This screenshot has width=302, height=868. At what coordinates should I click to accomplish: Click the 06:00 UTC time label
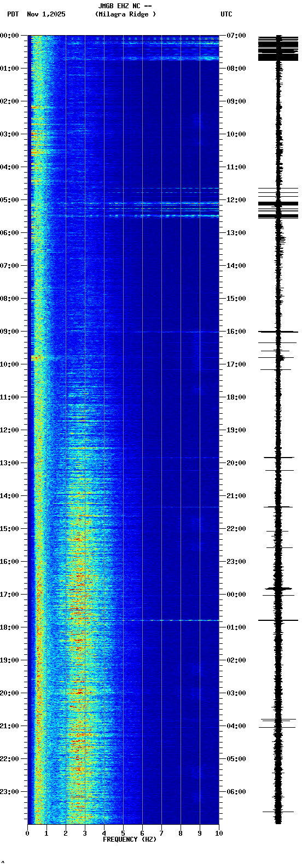tap(236, 792)
